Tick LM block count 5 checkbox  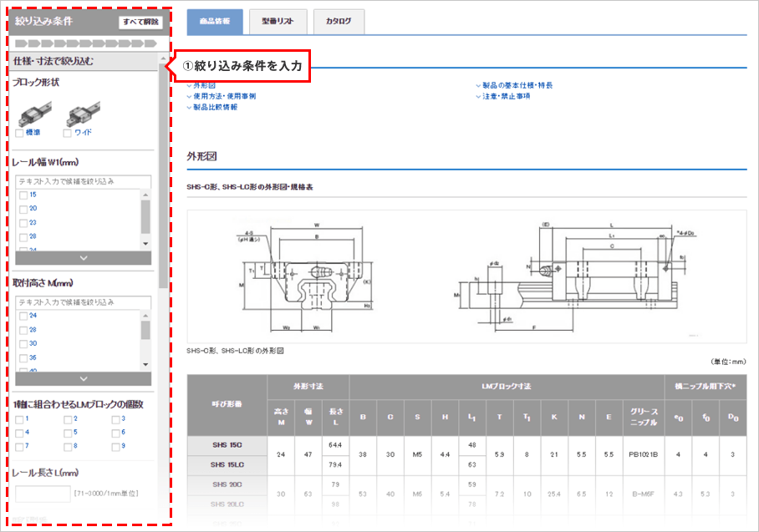[x=68, y=433]
